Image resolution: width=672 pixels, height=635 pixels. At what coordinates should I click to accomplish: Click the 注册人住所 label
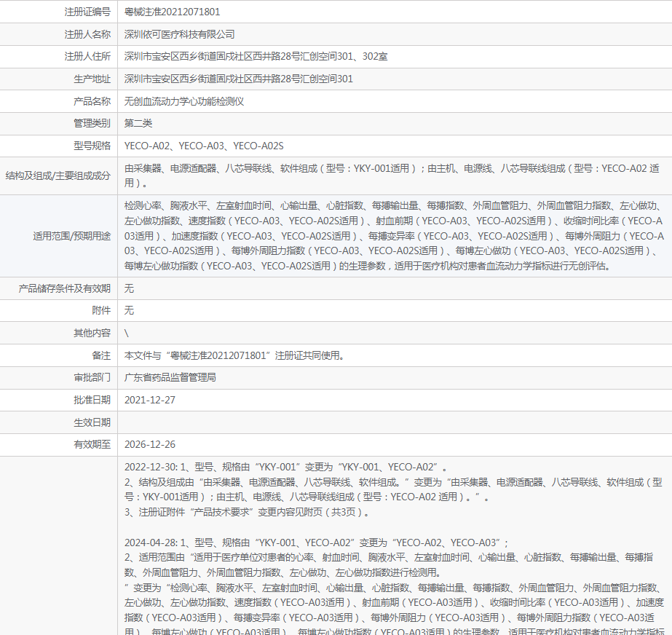87,57
